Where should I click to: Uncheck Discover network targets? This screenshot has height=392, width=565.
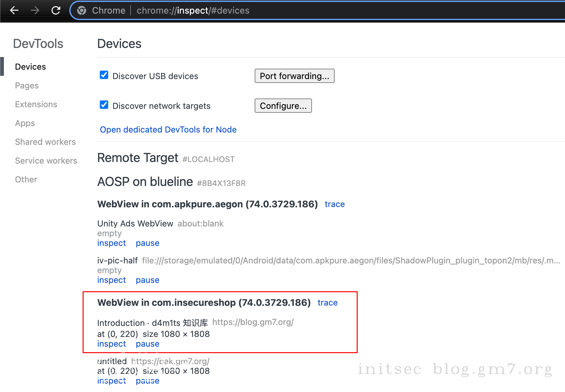(104, 105)
